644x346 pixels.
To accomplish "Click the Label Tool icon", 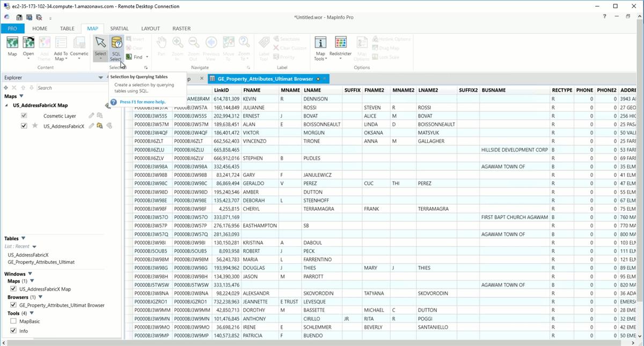I will (264, 43).
